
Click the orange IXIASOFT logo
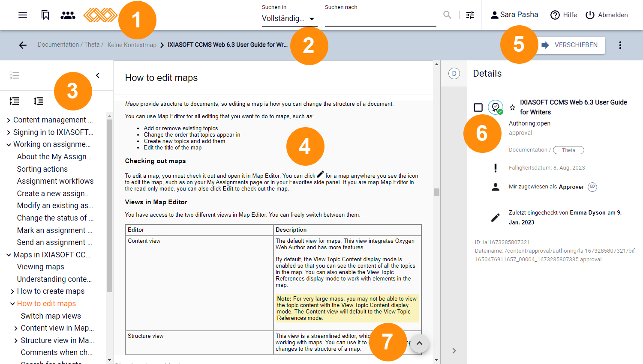[x=100, y=15]
